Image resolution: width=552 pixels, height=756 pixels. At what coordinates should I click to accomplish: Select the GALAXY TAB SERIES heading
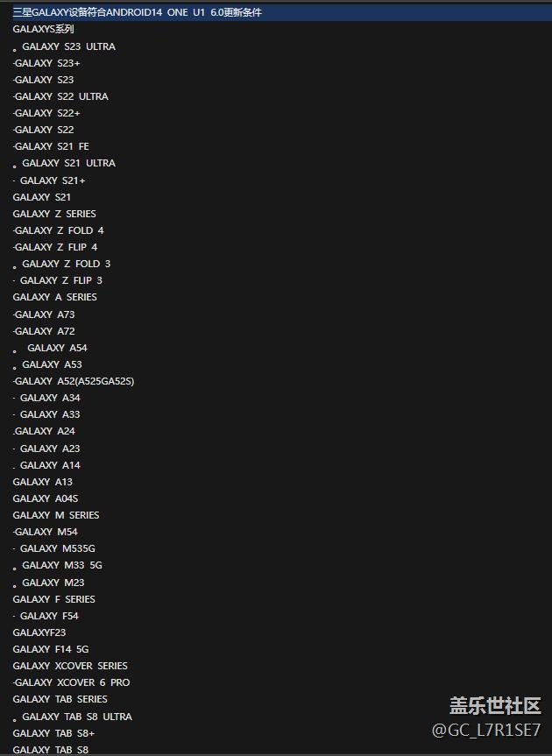pyautogui.click(x=60, y=699)
